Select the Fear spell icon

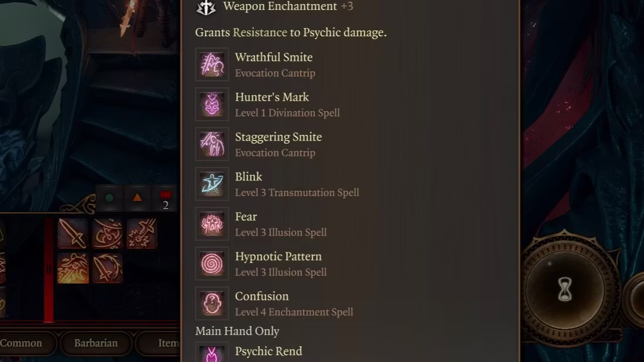click(x=212, y=224)
